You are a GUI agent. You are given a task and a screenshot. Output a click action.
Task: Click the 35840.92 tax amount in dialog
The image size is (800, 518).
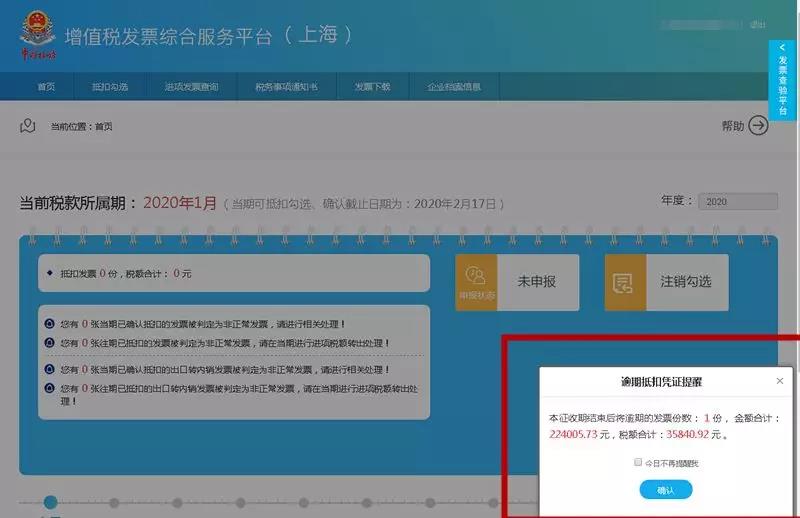688,434
